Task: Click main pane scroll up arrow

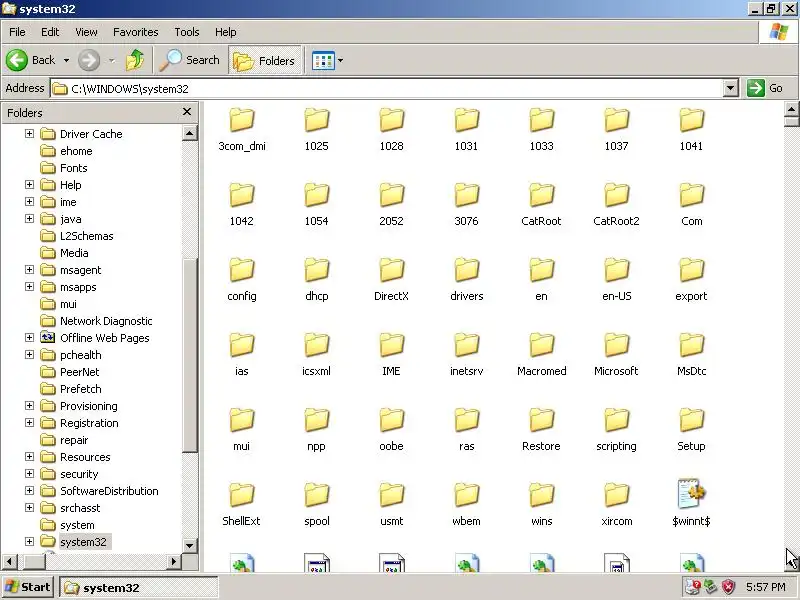Action: tap(791, 109)
